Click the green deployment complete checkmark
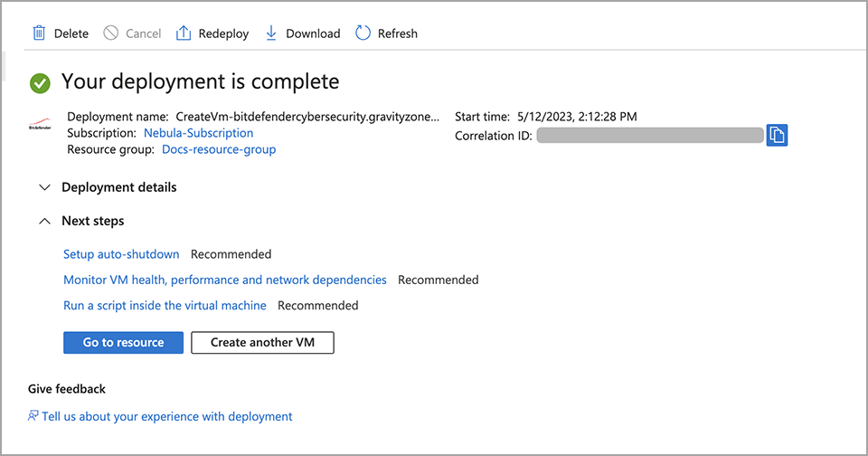 tap(40, 83)
